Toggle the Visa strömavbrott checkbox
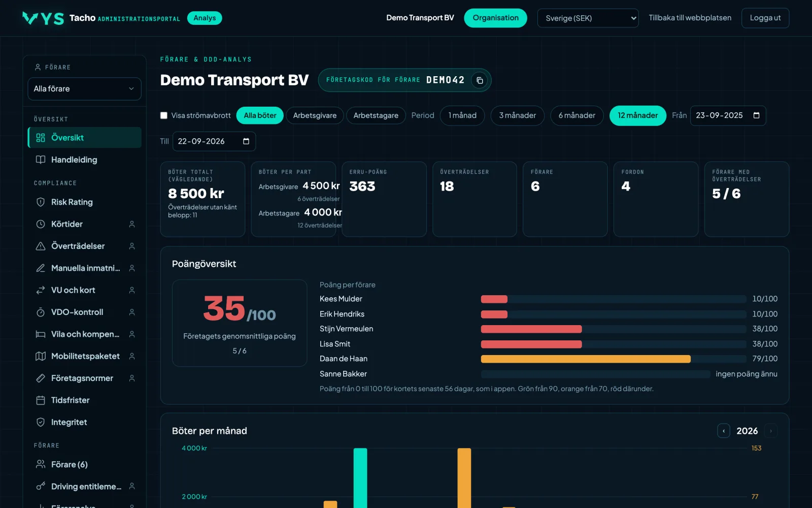This screenshot has width=812, height=508. point(164,115)
